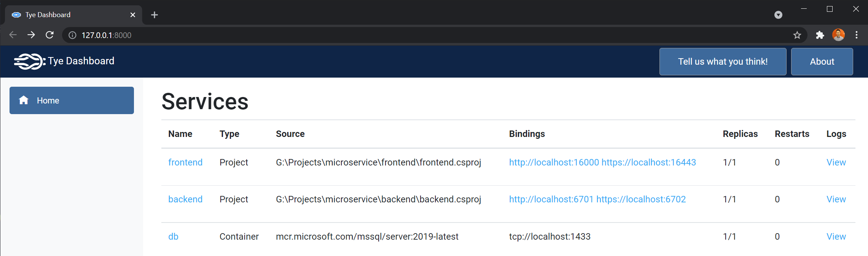The width and height of the screenshot is (868, 256).
Task: Close the Tye Dashboard tab
Action: (133, 15)
